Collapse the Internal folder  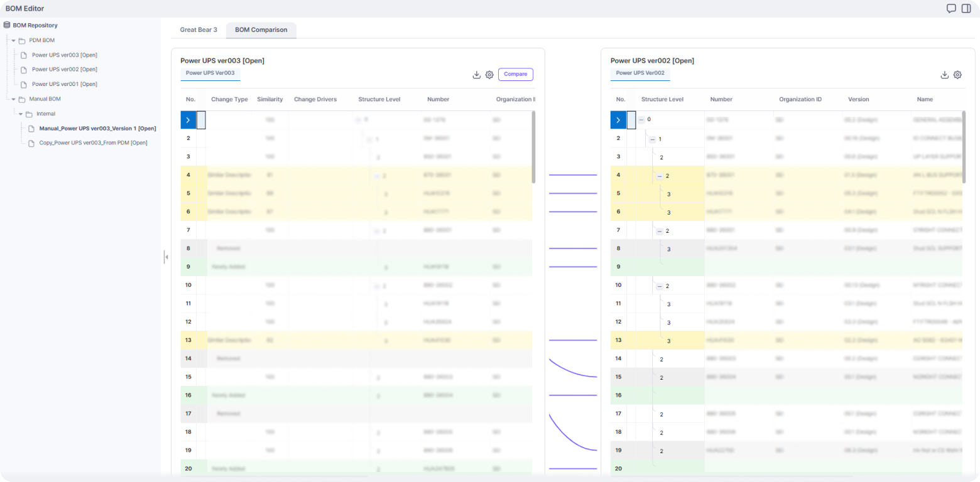pos(21,114)
